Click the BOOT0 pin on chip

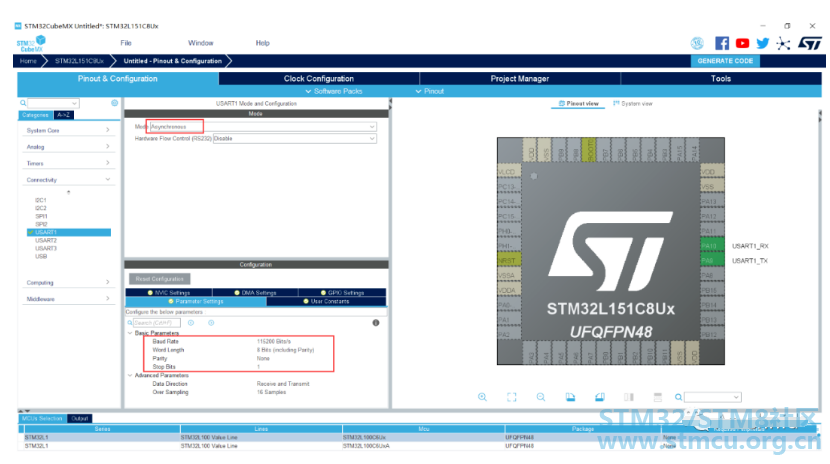pos(588,150)
